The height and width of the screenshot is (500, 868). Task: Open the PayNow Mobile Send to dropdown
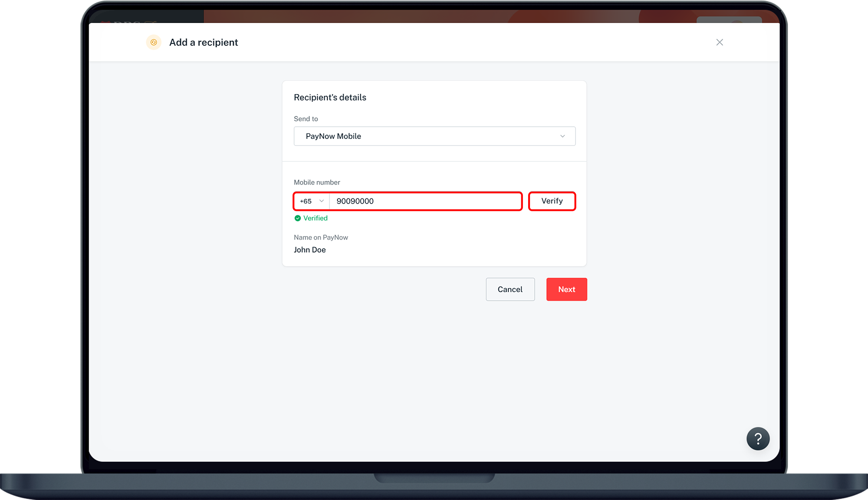tap(434, 136)
